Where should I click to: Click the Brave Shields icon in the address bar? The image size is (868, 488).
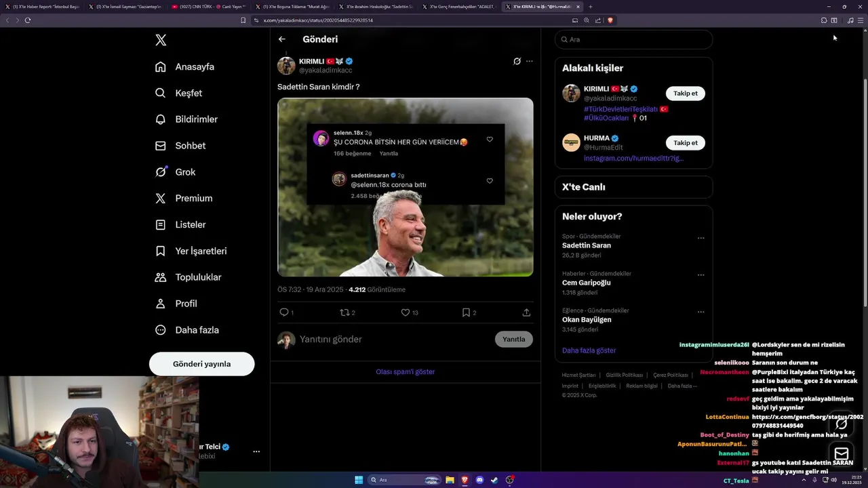[x=610, y=20]
